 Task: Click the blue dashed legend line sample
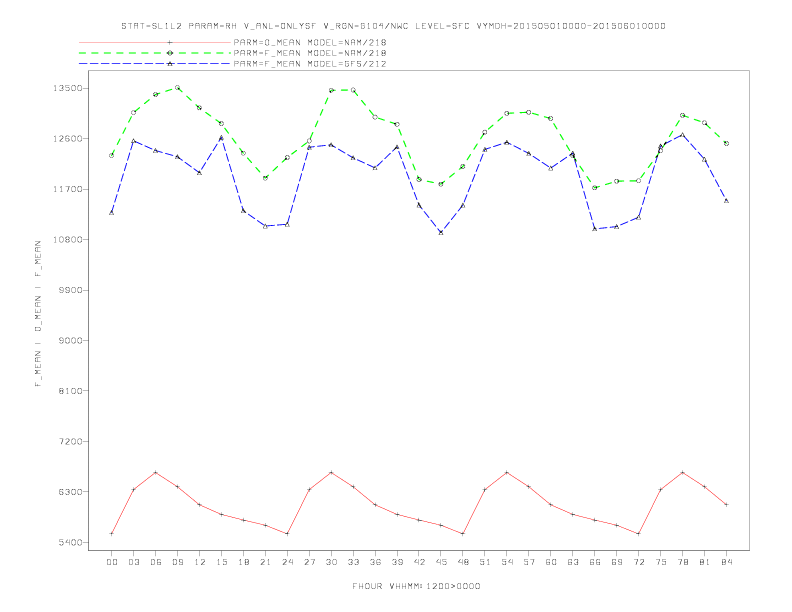coord(155,64)
